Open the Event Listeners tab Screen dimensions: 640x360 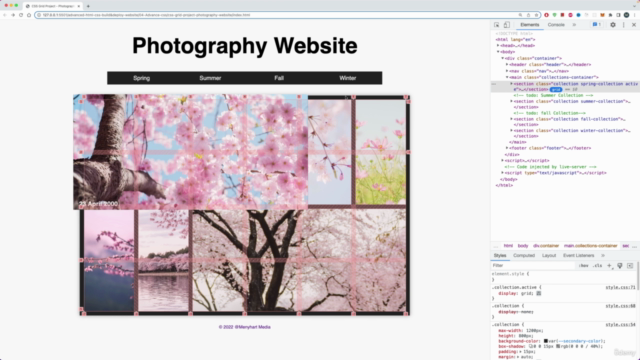click(x=578, y=256)
